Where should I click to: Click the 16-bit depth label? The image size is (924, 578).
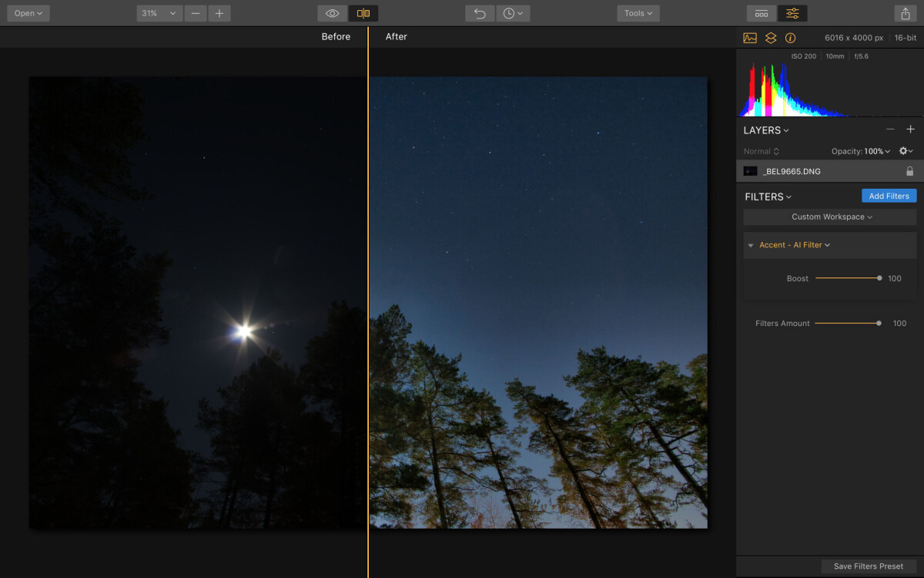coord(906,38)
